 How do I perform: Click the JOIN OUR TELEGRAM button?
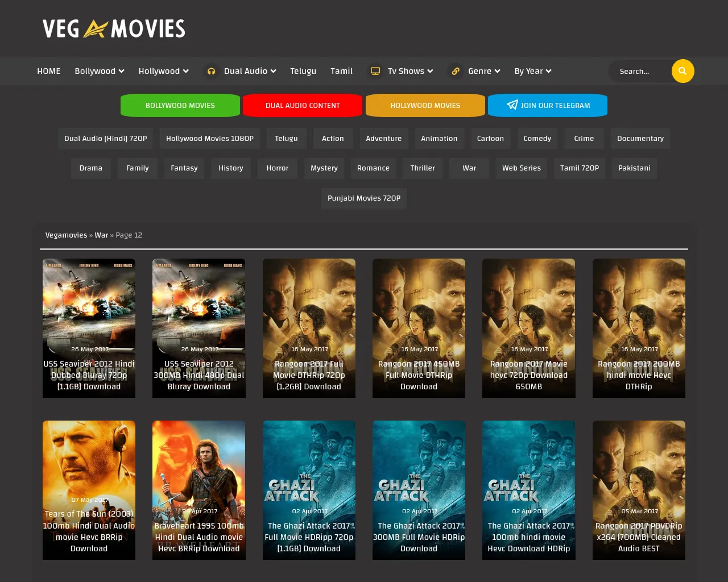point(548,105)
